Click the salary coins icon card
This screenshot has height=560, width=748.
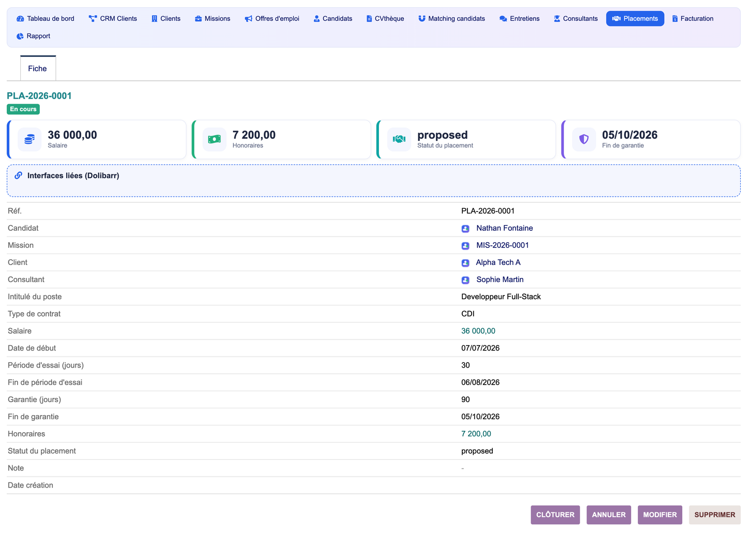coord(30,139)
